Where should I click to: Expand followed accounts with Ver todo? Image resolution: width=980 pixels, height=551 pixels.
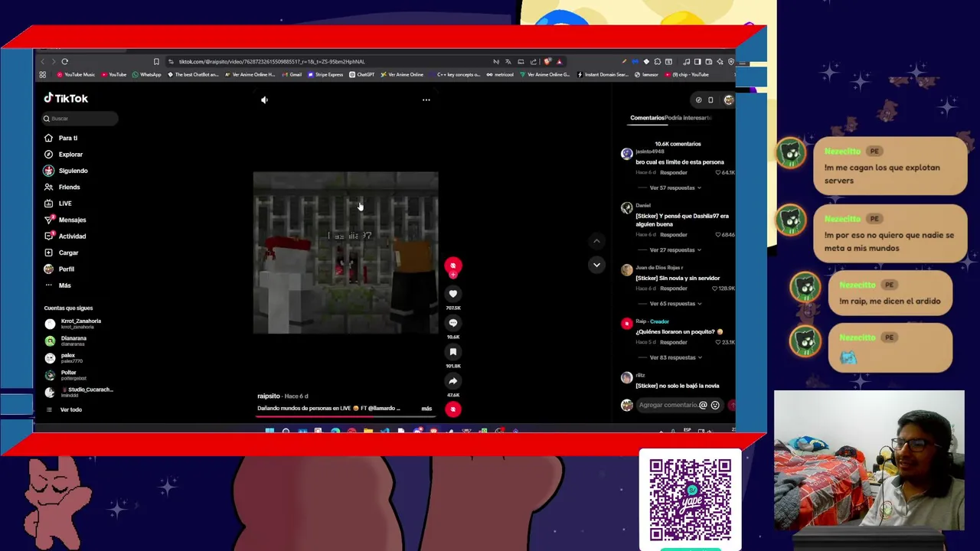pyautogui.click(x=64, y=409)
